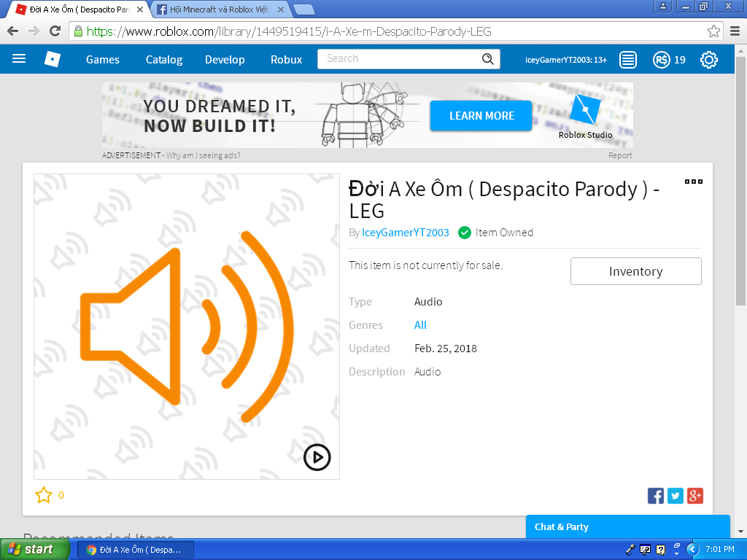Open the Roblox hamburger navigation menu
The width and height of the screenshot is (747, 560).
pyautogui.click(x=18, y=58)
